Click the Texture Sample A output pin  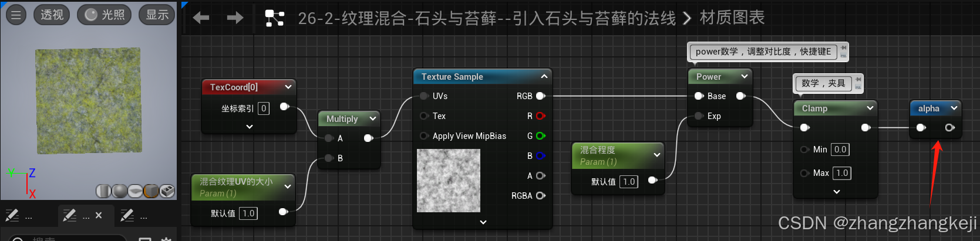click(541, 176)
